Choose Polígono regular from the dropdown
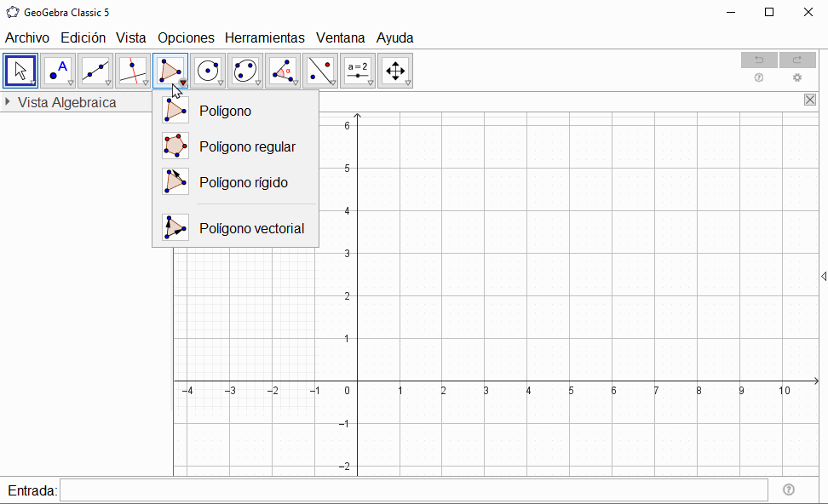 pyautogui.click(x=247, y=146)
